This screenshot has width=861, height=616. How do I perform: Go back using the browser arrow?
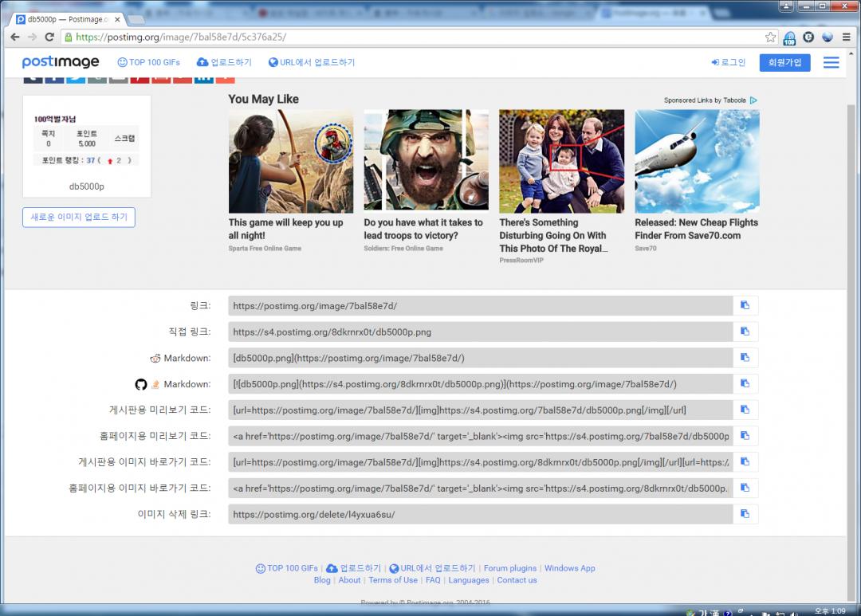(14, 37)
